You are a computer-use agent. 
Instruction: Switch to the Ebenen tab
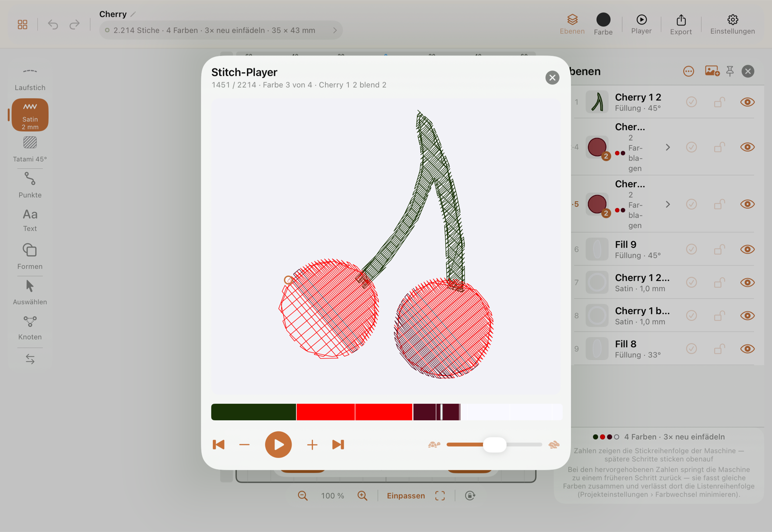[x=572, y=25]
